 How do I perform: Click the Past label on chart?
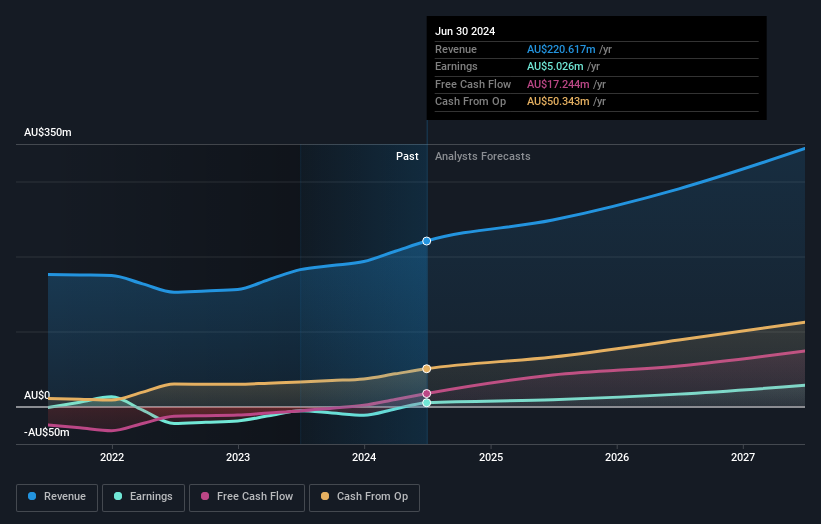click(407, 157)
